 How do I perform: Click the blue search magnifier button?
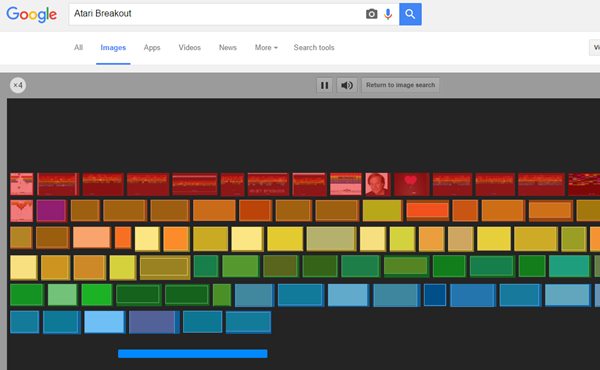coord(410,14)
